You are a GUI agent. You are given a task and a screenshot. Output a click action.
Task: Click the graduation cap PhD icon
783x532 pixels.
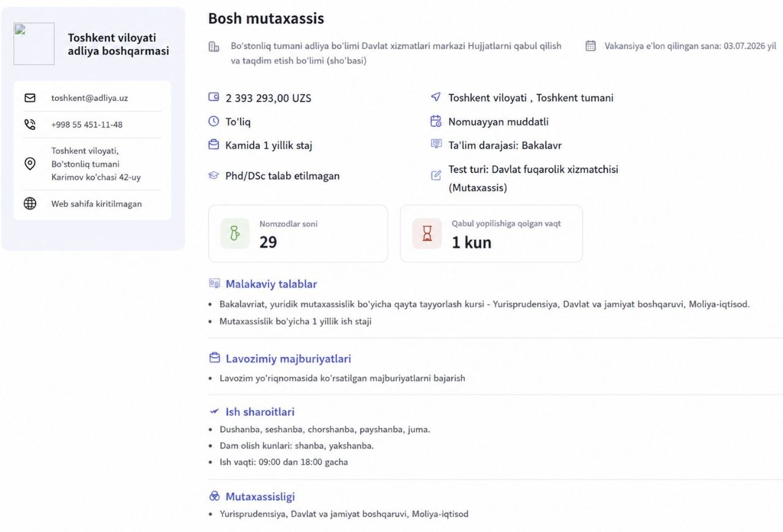pos(213,175)
